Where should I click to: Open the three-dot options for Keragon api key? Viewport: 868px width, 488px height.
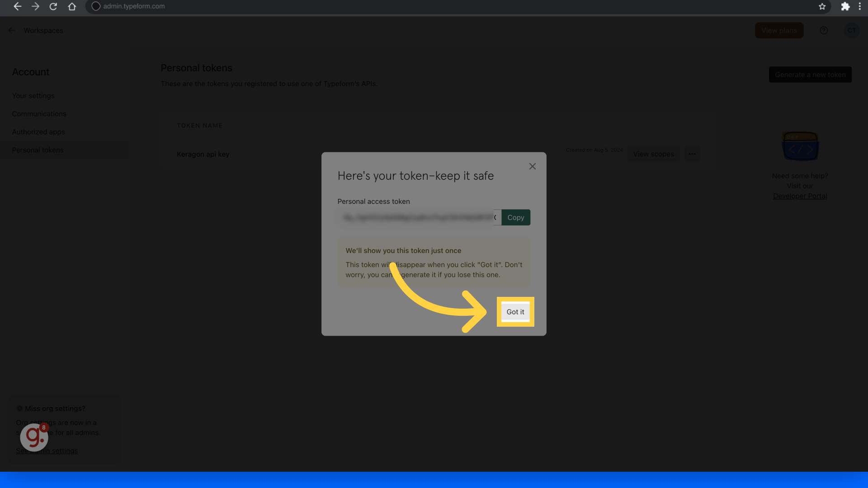(x=692, y=154)
